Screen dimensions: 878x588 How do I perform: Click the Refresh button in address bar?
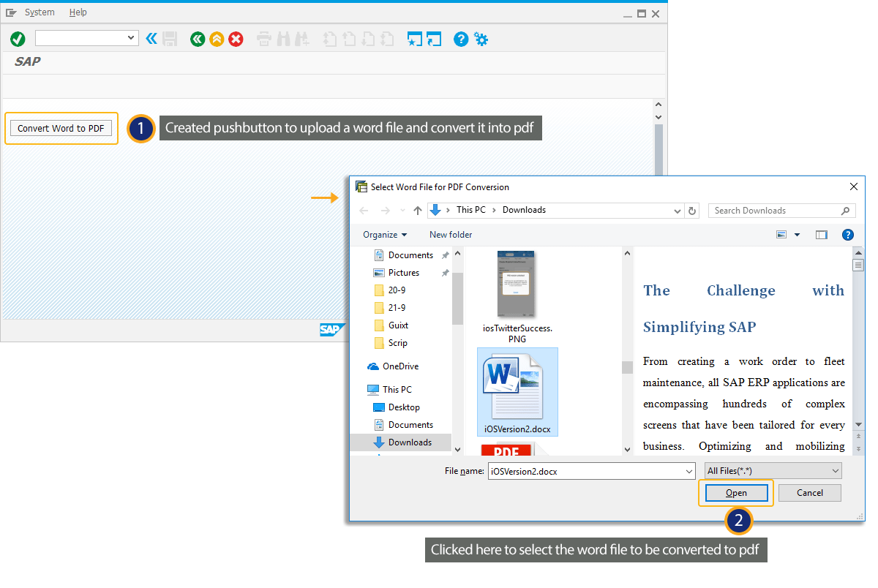pos(692,211)
